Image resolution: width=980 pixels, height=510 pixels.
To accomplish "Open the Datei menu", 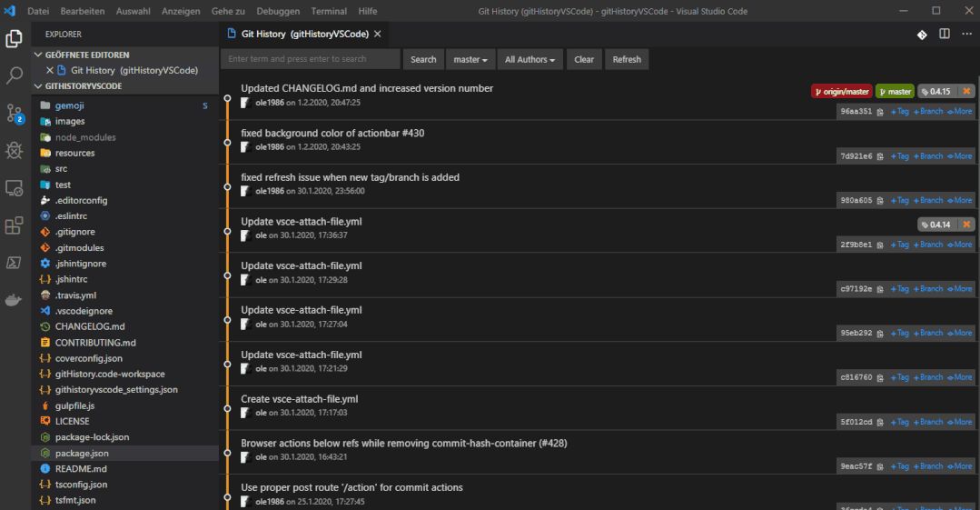I will click(x=38, y=11).
